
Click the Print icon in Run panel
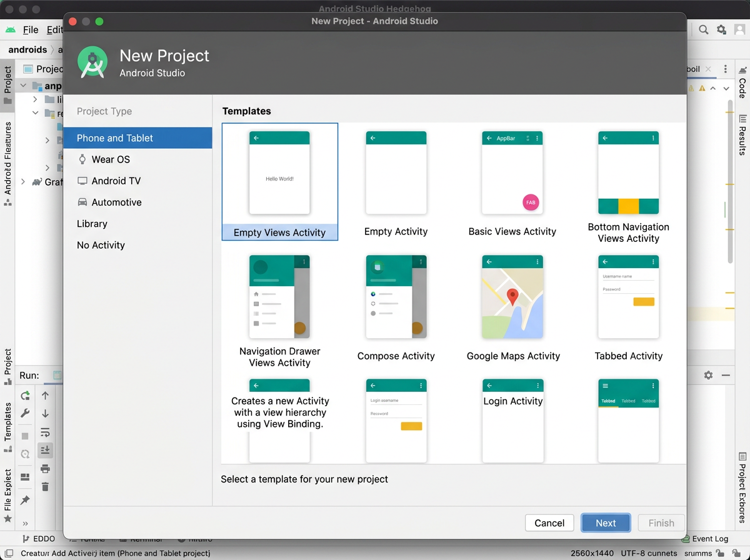(x=45, y=469)
